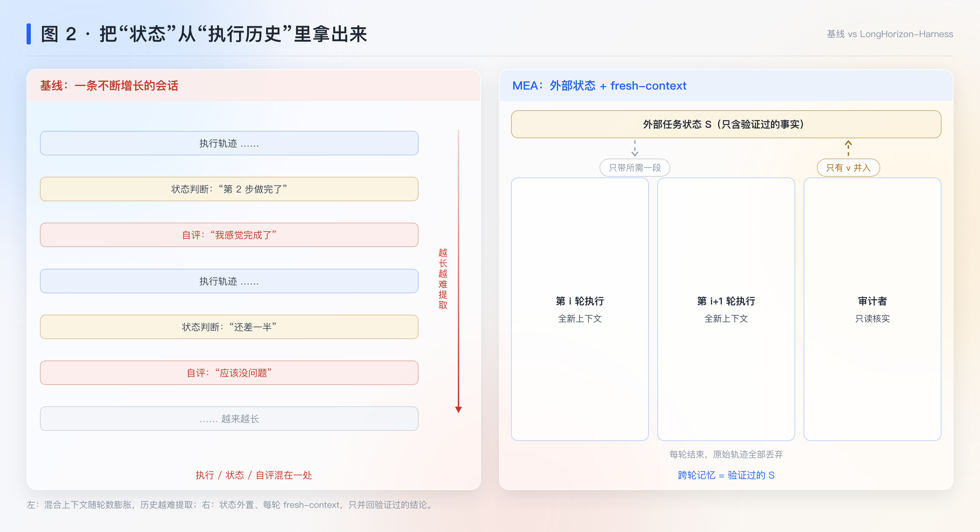The image size is (980, 532).
Task: Select the '自评："应该没问题"' box
Action: click(x=229, y=372)
